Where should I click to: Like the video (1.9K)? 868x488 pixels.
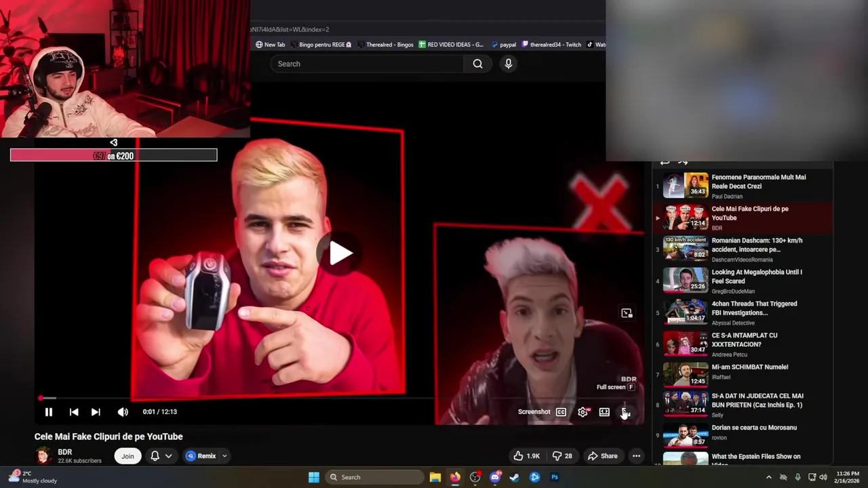pos(526,456)
